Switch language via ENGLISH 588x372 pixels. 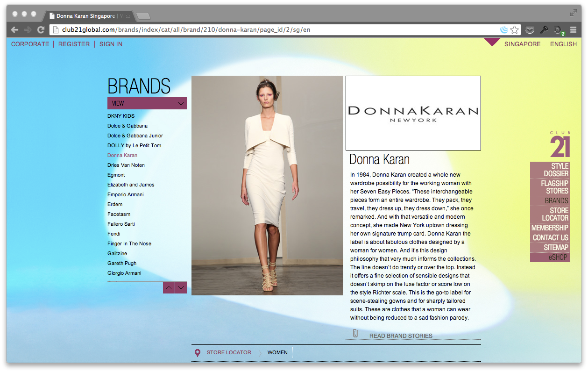(563, 44)
